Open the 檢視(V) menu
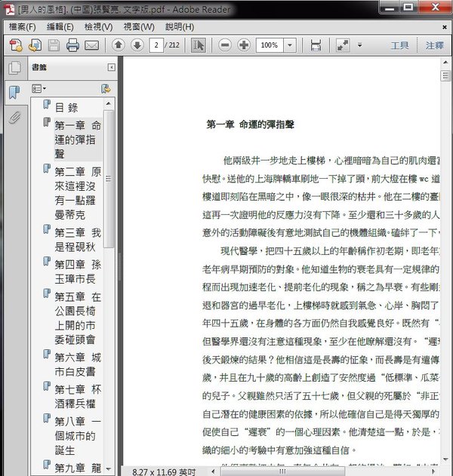 click(x=98, y=27)
